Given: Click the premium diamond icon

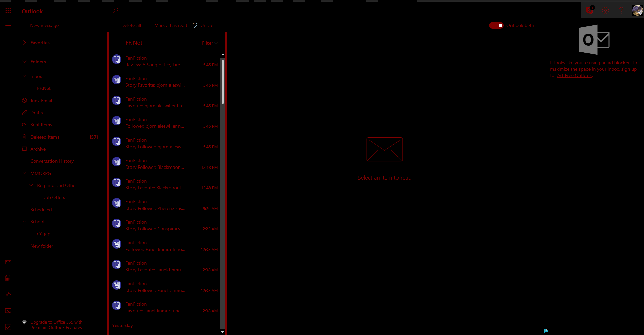Looking at the screenshot, I should [24, 322].
